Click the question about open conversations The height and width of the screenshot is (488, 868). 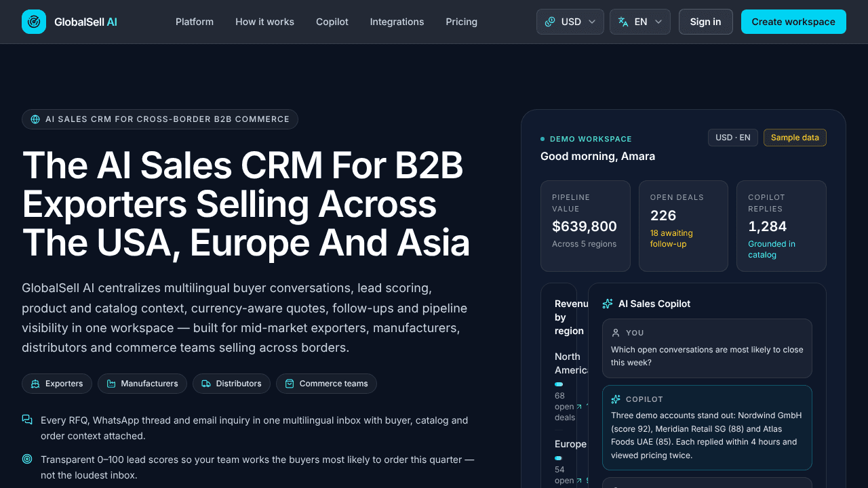click(707, 356)
